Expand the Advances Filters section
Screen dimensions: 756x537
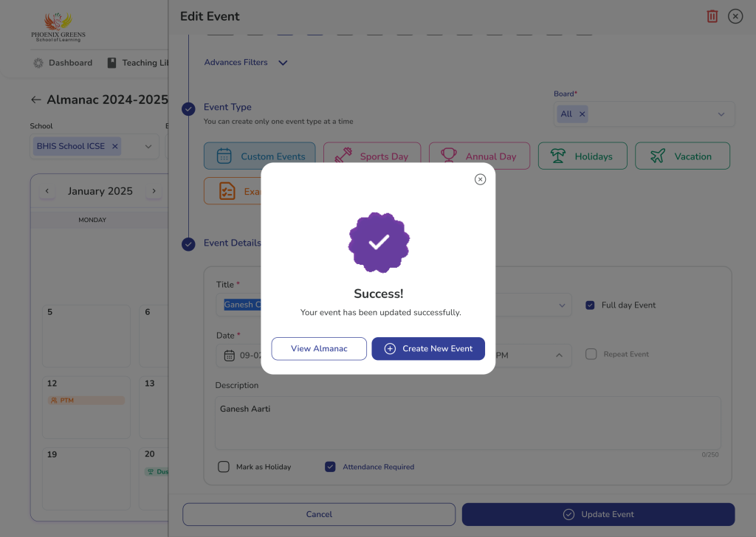(x=282, y=63)
